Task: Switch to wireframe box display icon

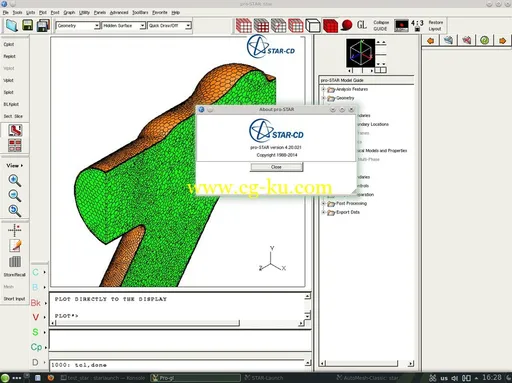Action: (x=313, y=25)
